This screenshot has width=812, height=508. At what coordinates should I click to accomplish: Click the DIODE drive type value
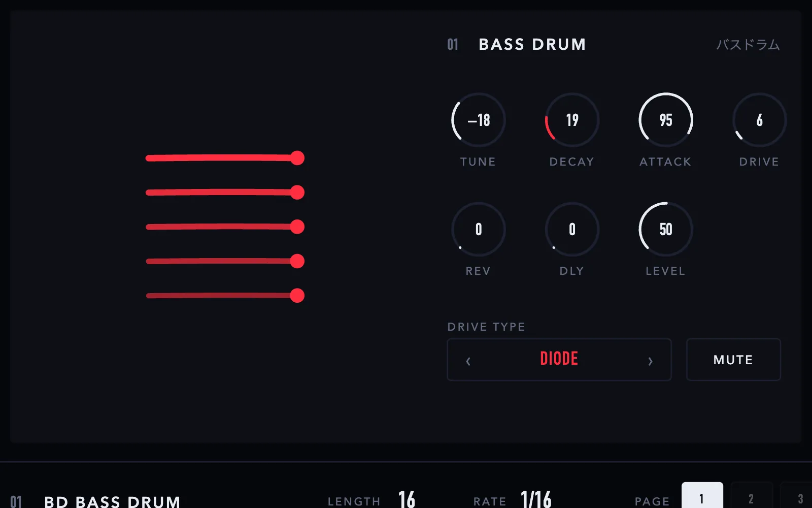click(x=559, y=359)
